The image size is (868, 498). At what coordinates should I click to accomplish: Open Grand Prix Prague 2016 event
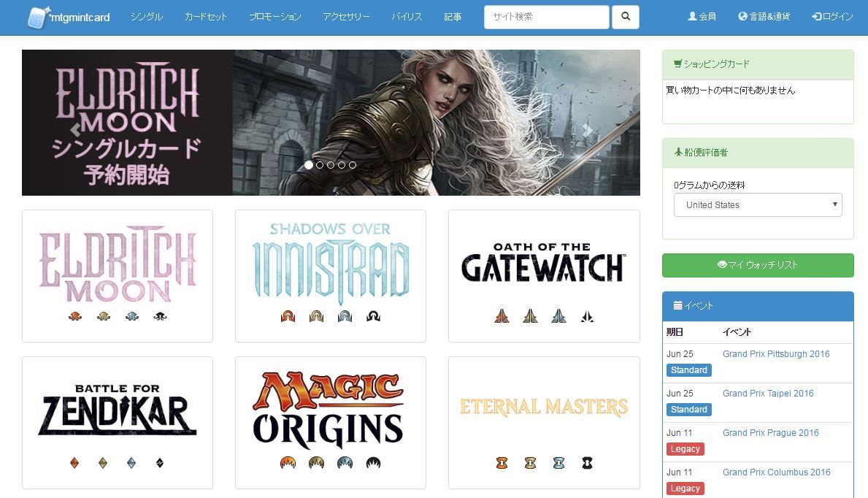point(771,432)
